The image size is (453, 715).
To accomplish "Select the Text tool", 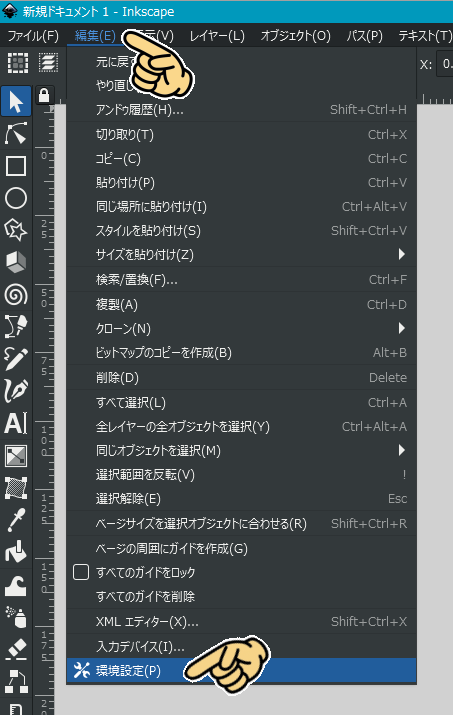I will pos(16,423).
